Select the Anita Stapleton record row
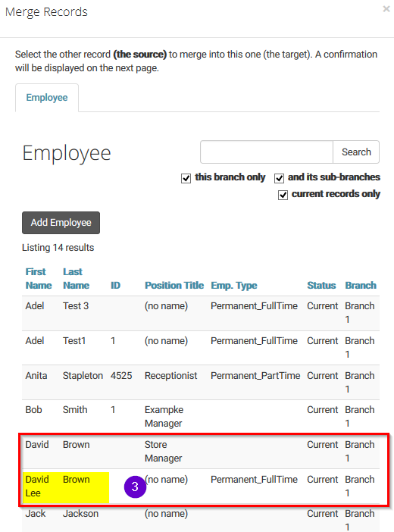 [201, 383]
